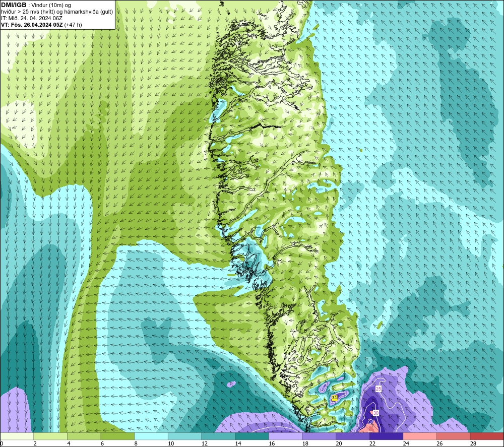Pick the turquoise 10–12 m/s legend swatch
This screenshot has width=504, height=447.
coord(185,436)
